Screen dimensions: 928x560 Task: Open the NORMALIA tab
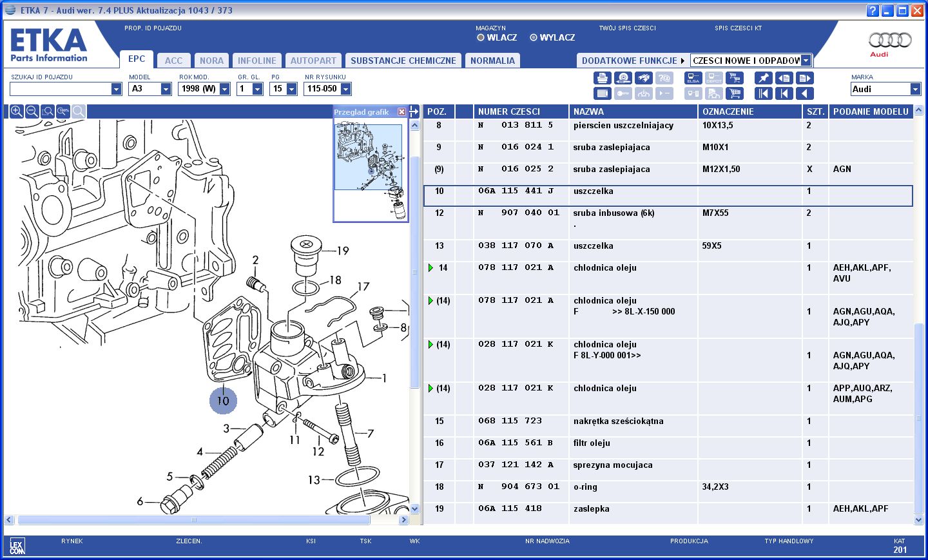point(492,61)
